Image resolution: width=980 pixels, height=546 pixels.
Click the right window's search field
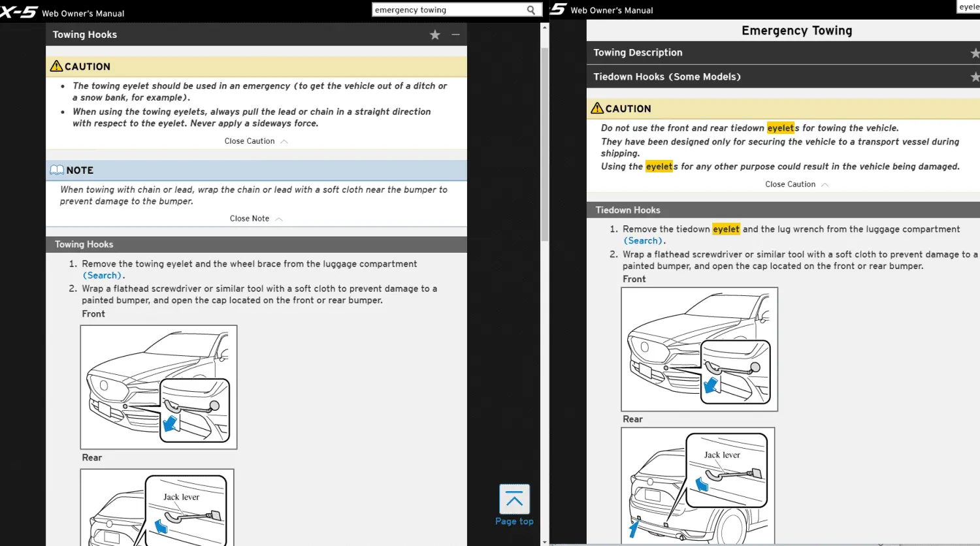tap(968, 7)
